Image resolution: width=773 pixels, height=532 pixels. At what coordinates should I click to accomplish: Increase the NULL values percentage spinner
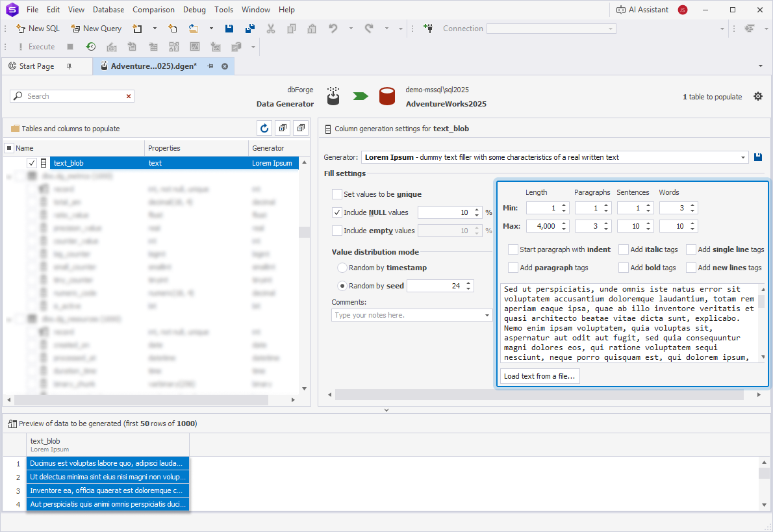click(477, 210)
